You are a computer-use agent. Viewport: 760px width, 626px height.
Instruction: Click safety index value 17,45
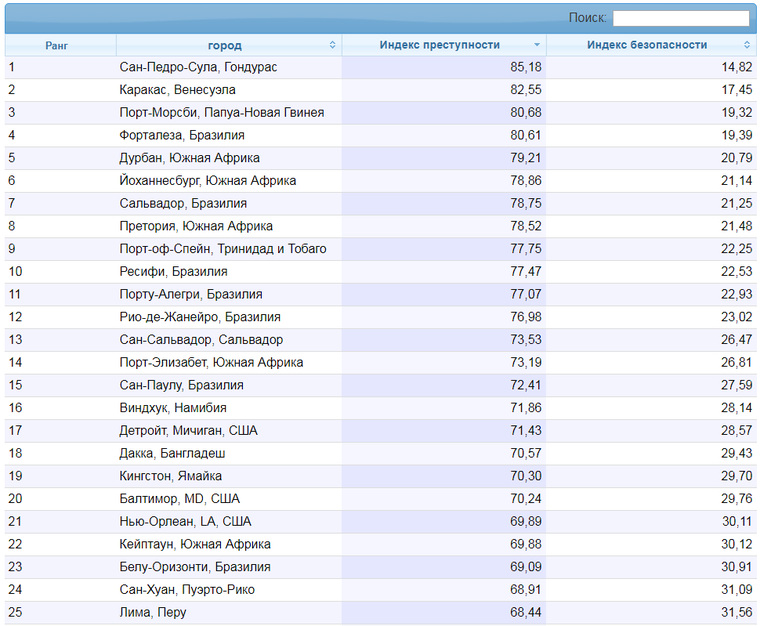pos(737,90)
